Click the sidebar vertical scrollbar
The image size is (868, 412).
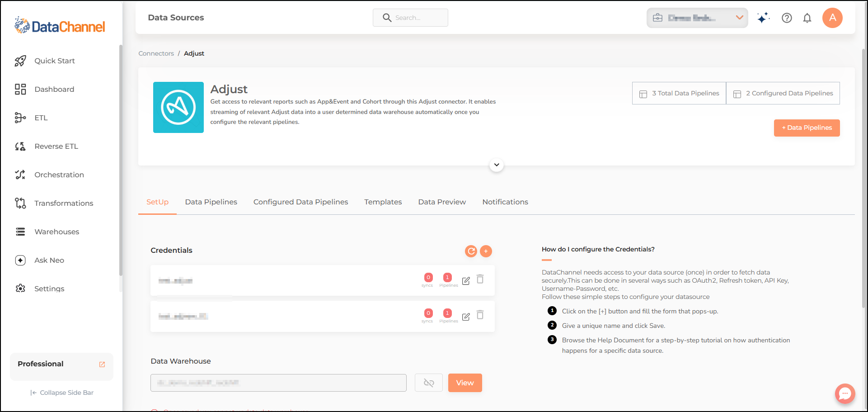pyautogui.click(x=121, y=160)
